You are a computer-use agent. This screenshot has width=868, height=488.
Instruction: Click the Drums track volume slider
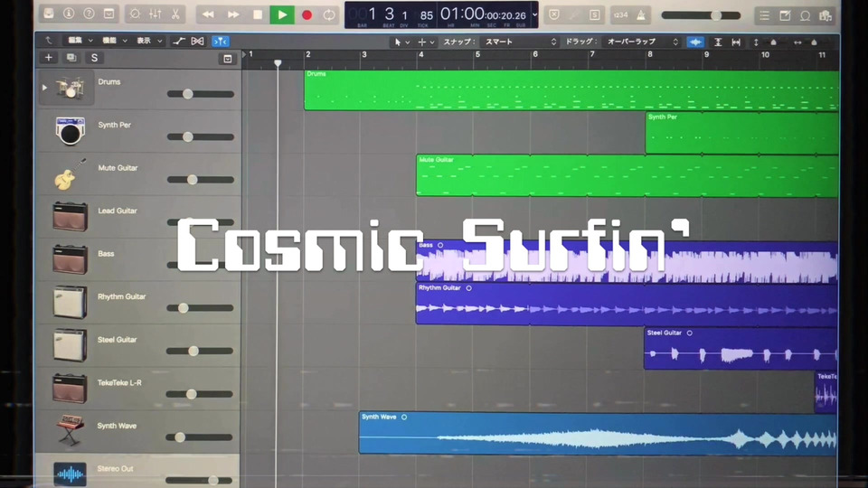click(x=201, y=94)
